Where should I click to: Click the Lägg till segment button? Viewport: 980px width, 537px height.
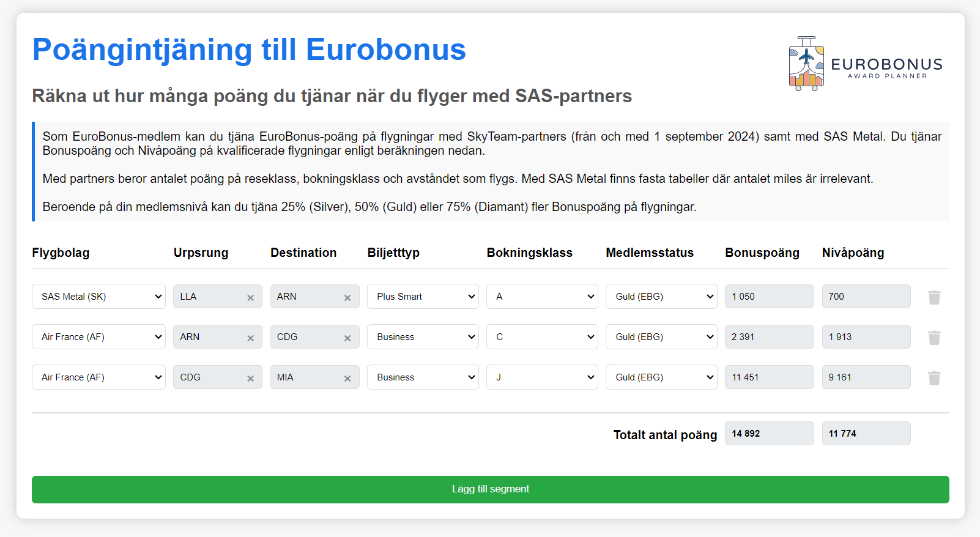click(490, 489)
